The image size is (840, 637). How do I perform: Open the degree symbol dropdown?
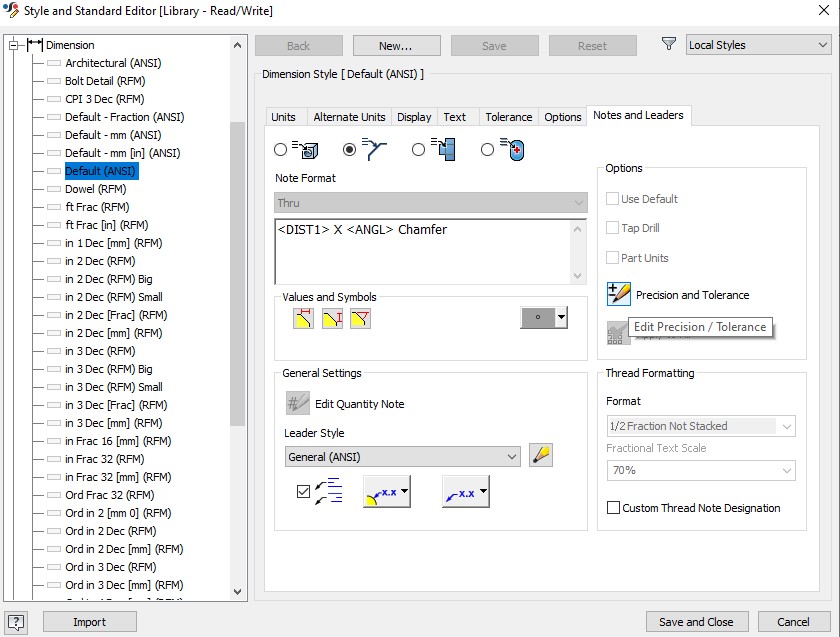click(x=561, y=317)
